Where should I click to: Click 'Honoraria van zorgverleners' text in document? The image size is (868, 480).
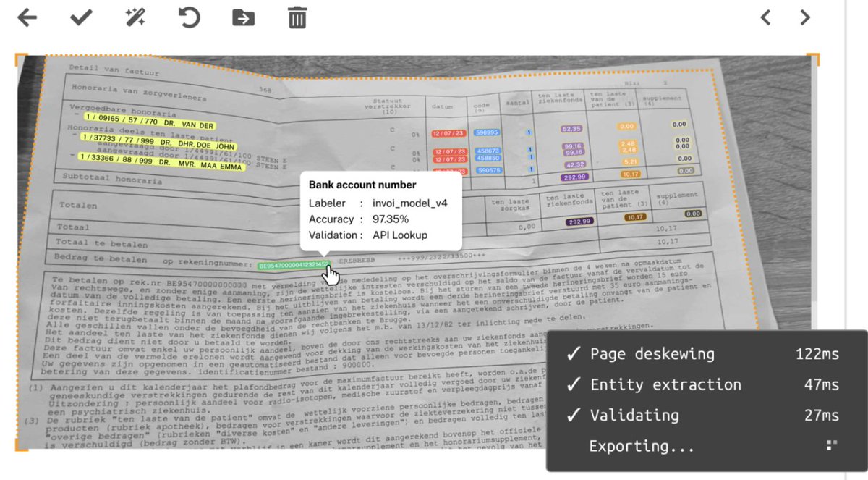(x=138, y=93)
